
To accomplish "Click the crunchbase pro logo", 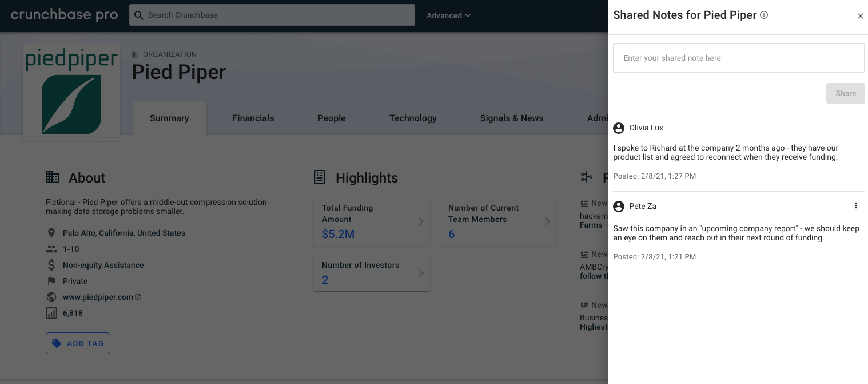I will point(65,15).
